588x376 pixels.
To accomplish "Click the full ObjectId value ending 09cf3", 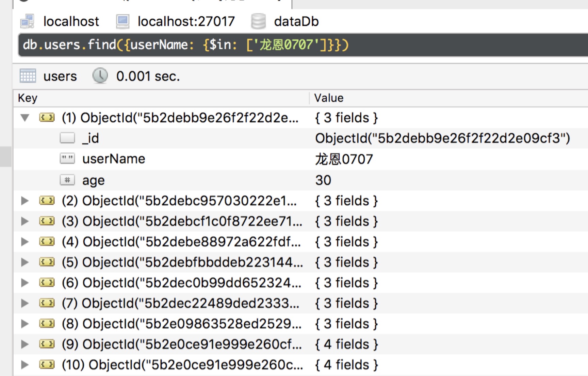I will tap(442, 138).
